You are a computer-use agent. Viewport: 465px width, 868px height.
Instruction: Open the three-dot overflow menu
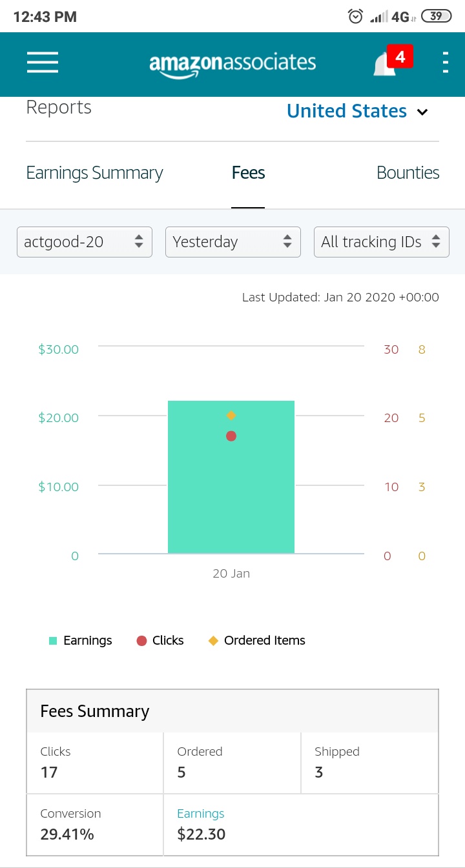pyautogui.click(x=445, y=62)
